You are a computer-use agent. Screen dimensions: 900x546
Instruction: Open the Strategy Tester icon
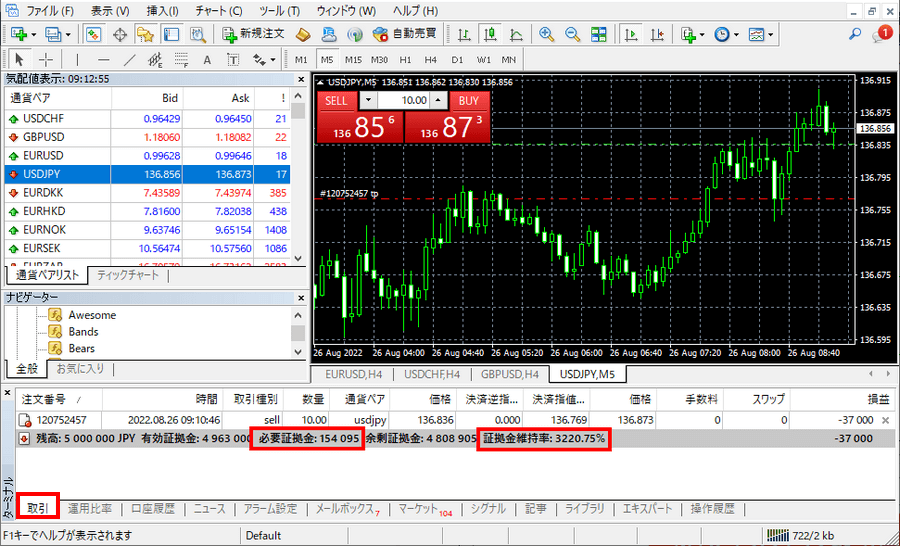[x=198, y=34]
